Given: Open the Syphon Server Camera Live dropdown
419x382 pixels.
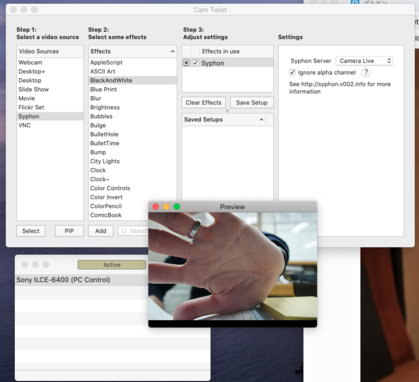Looking at the screenshot, I should (x=364, y=61).
